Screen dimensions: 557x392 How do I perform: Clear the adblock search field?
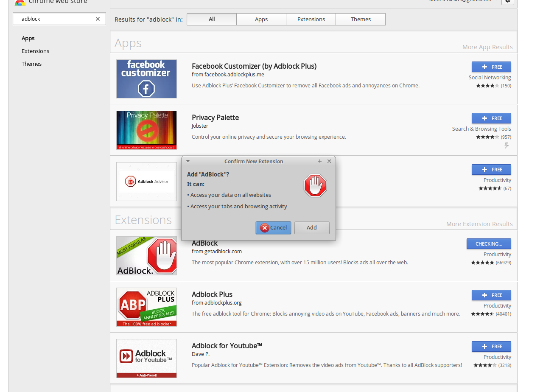click(x=98, y=19)
